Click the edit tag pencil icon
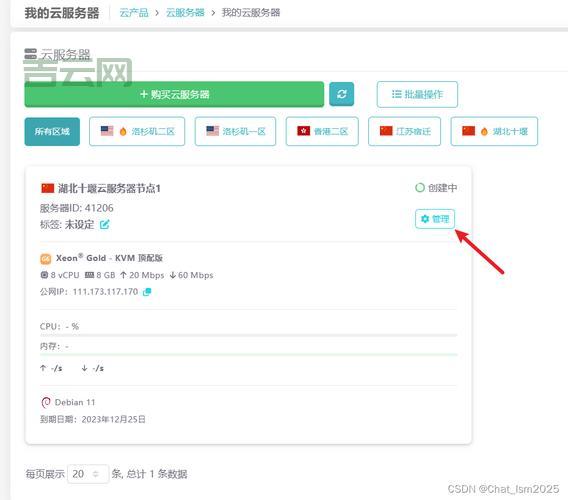This screenshot has height=500, width=568. (x=104, y=225)
